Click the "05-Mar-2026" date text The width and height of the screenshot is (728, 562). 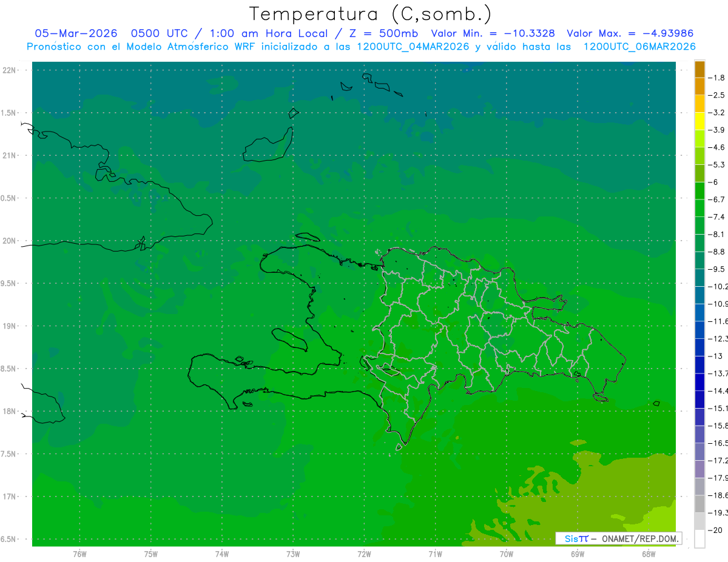pyautogui.click(x=76, y=33)
